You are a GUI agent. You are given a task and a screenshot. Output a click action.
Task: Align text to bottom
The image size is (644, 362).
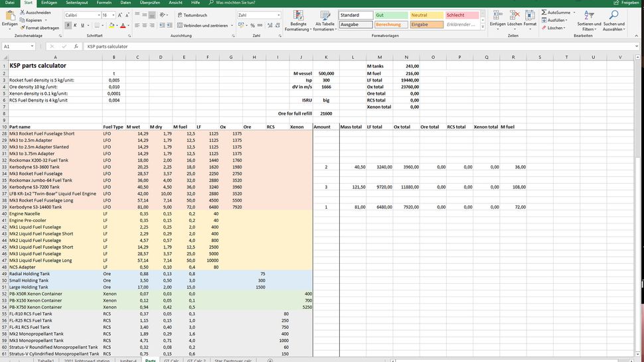click(152, 15)
